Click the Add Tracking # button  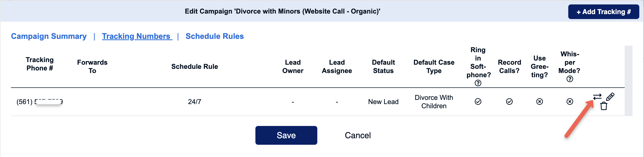coord(604,12)
